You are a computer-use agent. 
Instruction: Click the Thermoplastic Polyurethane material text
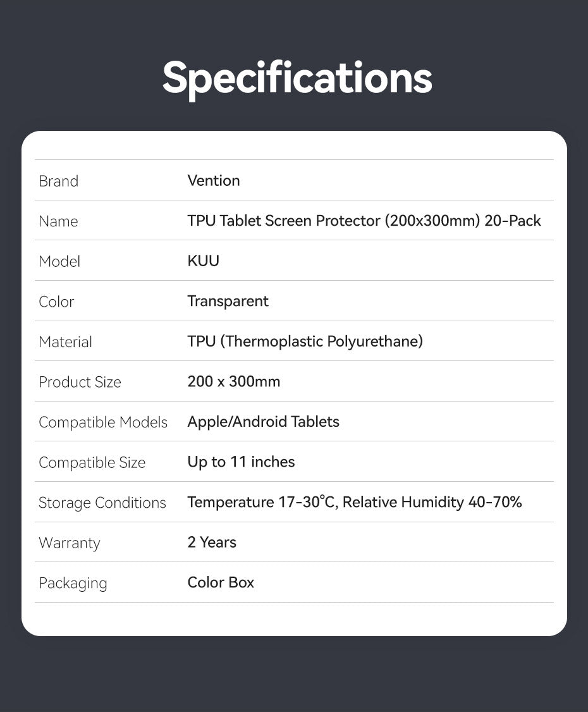click(x=305, y=341)
